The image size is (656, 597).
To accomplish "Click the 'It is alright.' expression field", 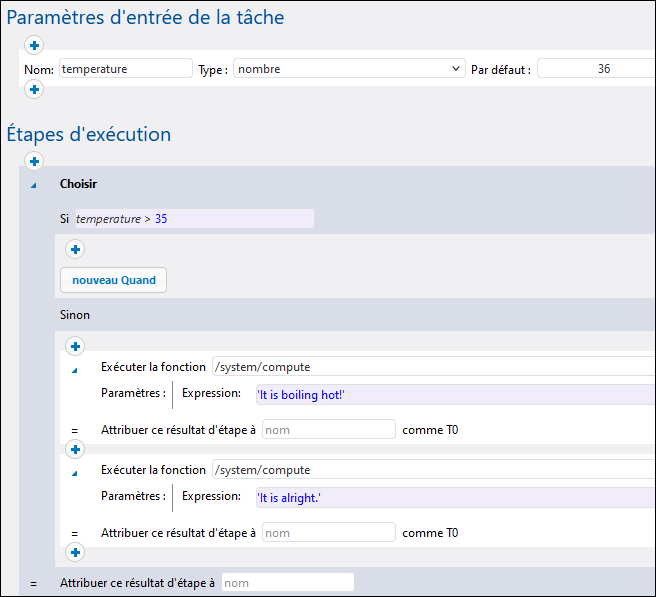I will (450, 497).
